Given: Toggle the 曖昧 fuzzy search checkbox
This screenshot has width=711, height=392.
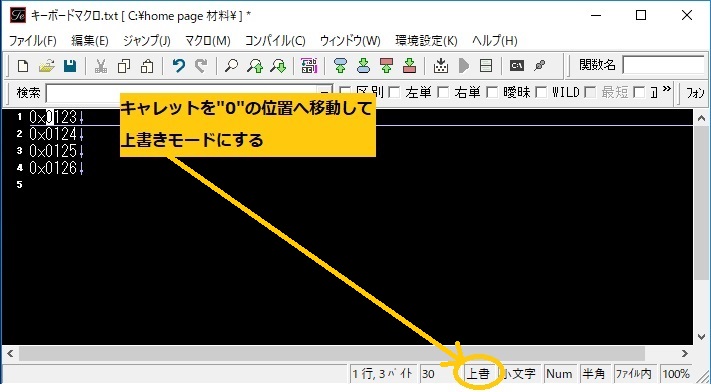Looking at the screenshot, I should pyautogui.click(x=492, y=93).
